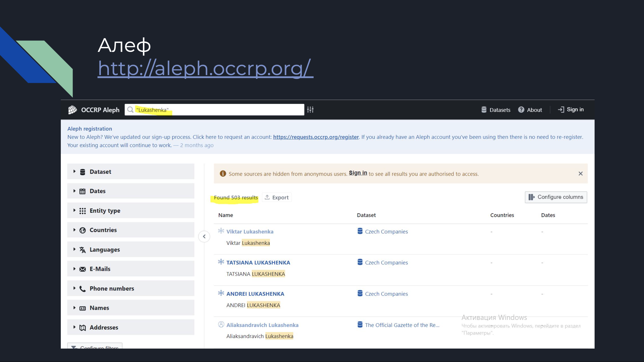This screenshot has height=362, width=644.
Task: Expand the Phone numbers filter arrow
Action: point(74,288)
